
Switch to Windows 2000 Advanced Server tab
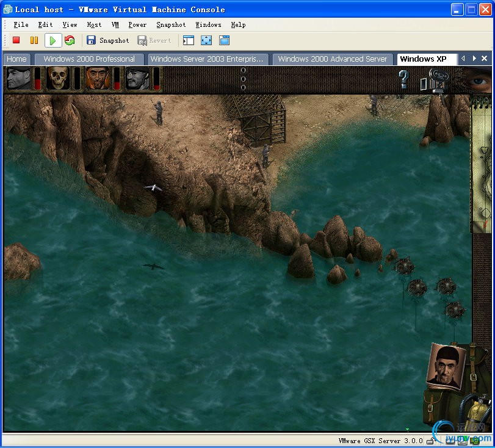[333, 59]
